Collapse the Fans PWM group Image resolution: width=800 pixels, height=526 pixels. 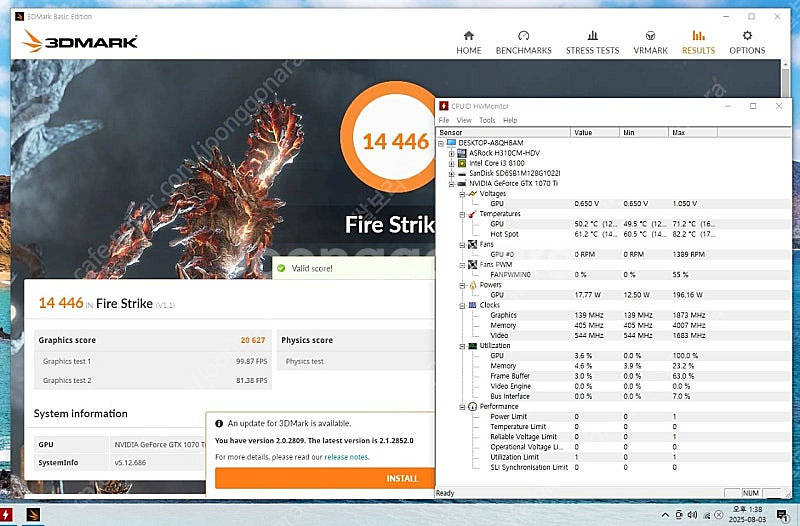tap(462, 265)
